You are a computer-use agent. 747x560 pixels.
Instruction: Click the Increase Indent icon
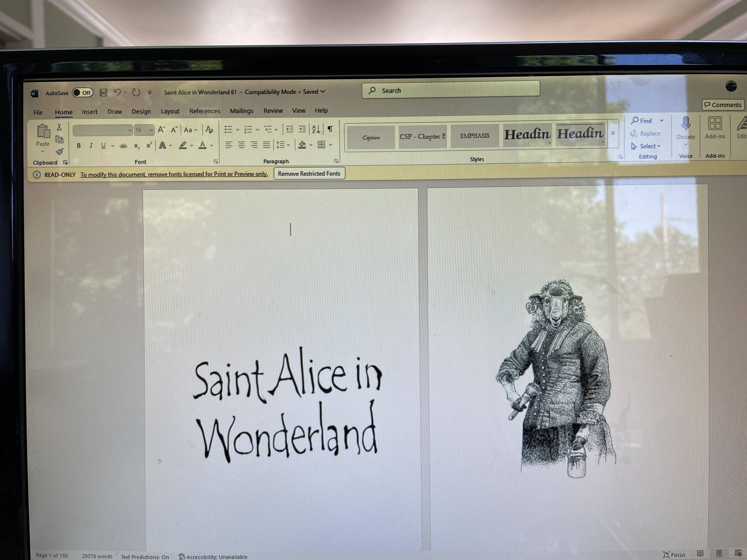(x=302, y=129)
